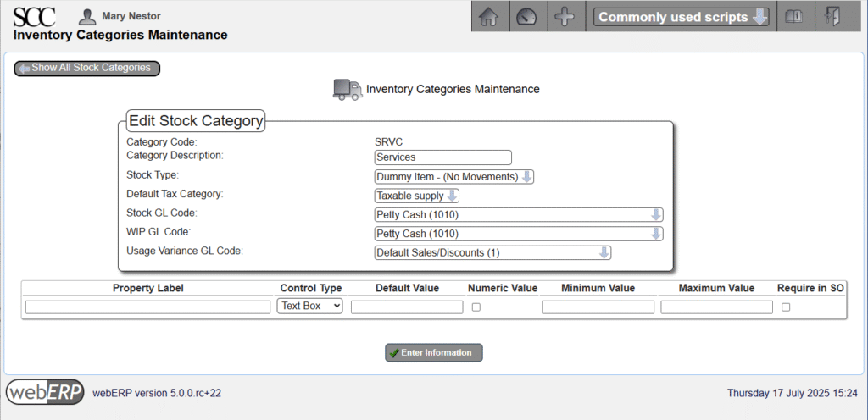Open the Usage Variance GL Code dropdown
868x420 pixels.
click(492, 252)
